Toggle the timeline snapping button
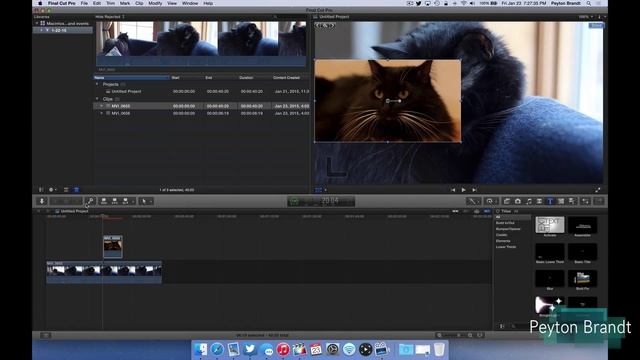This screenshot has height=360, width=640. [x=487, y=211]
